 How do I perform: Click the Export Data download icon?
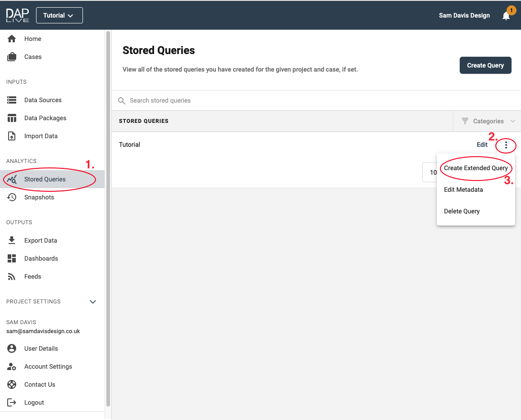pyautogui.click(x=12, y=240)
